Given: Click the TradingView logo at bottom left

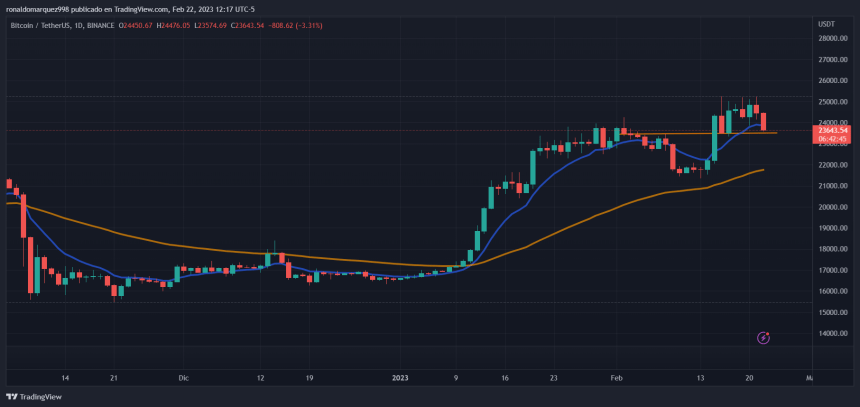Looking at the screenshot, I should pyautogui.click(x=33, y=397).
